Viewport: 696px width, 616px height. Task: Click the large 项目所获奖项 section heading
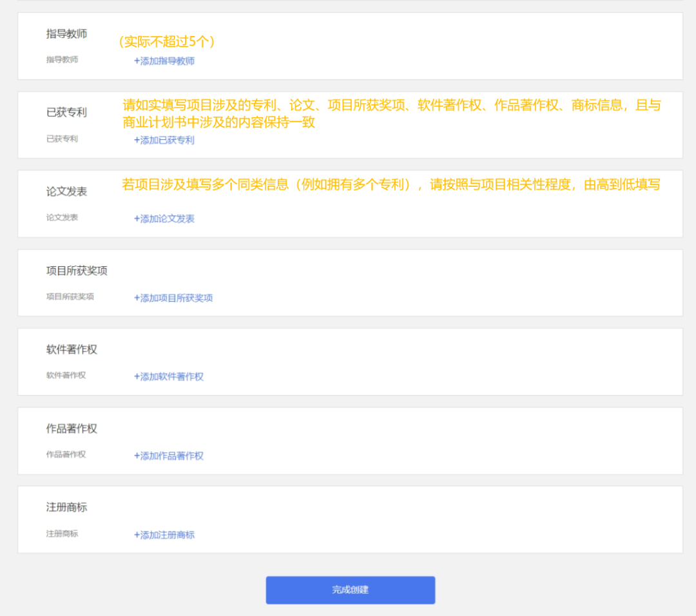77,271
